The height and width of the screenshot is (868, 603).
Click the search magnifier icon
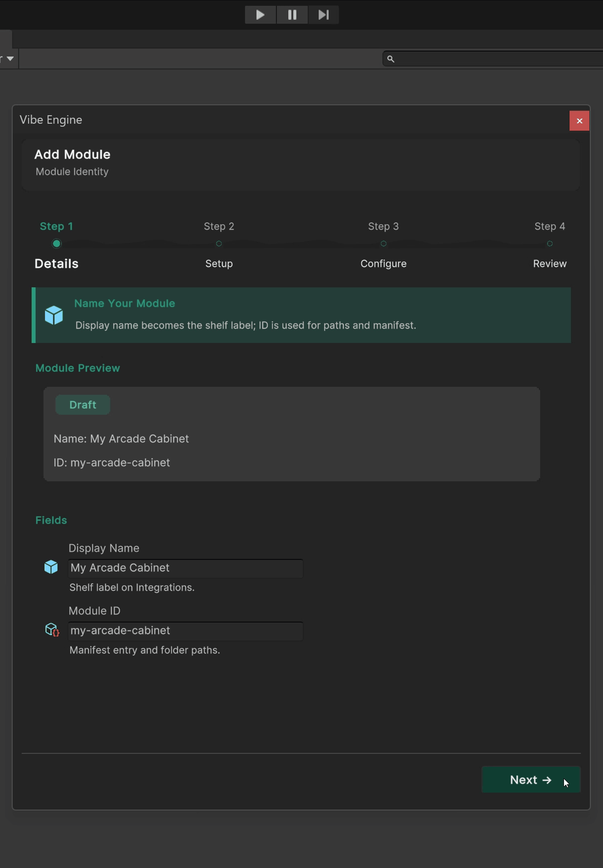(391, 59)
